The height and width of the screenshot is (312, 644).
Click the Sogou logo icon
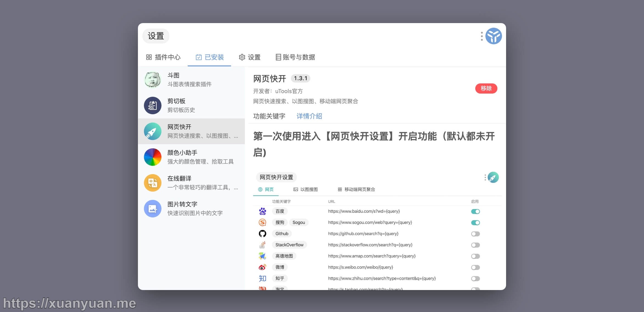(x=262, y=222)
